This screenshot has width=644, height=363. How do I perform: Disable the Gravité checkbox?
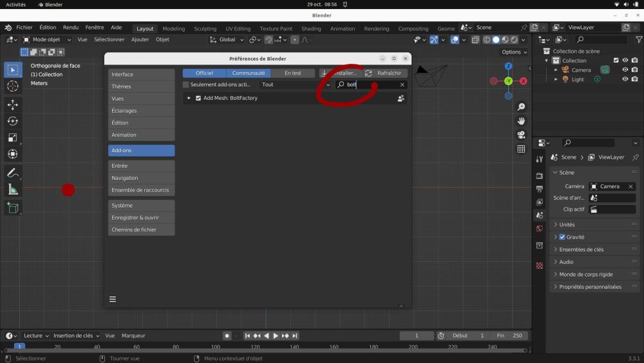[x=562, y=237]
